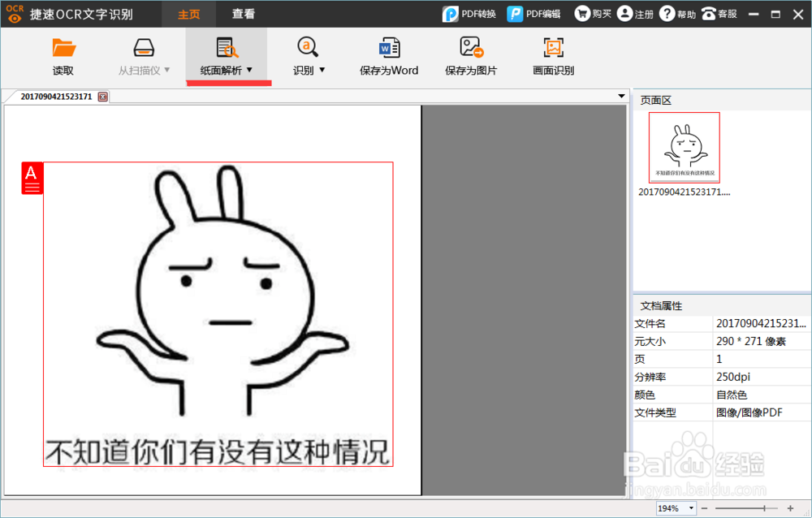Click the 读取 folder icon

click(x=63, y=48)
